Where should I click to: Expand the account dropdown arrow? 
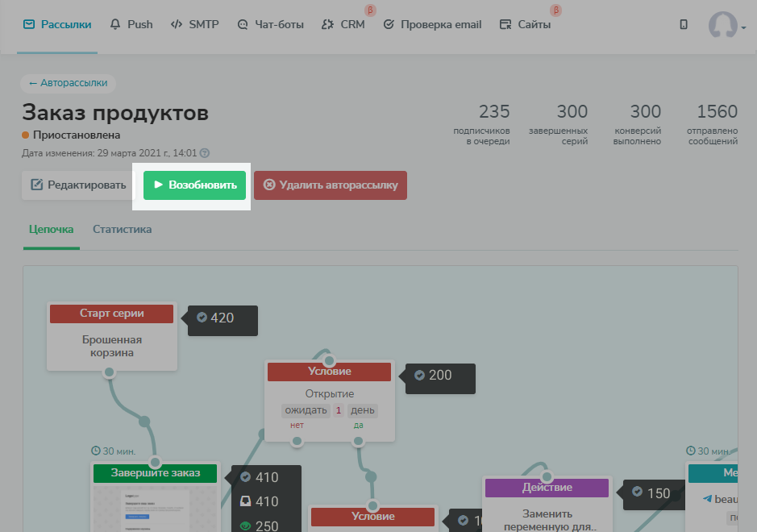[x=743, y=27]
